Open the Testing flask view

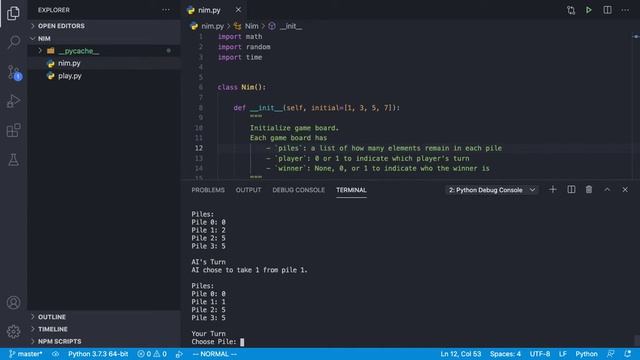13,160
